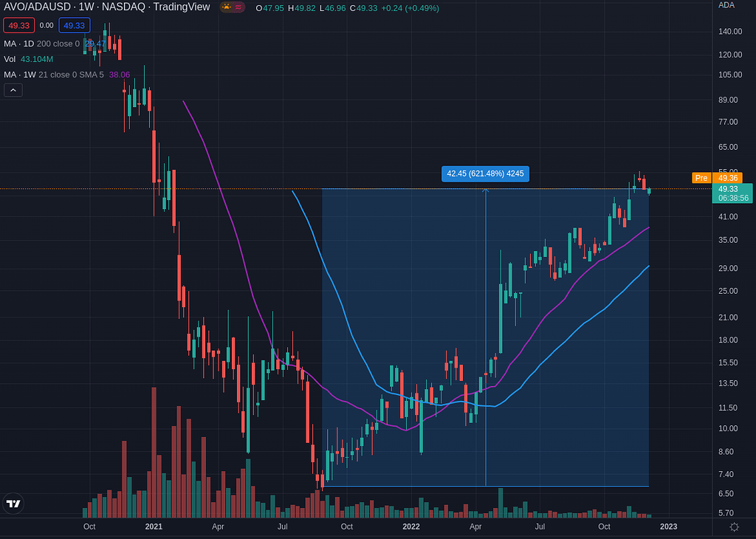This screenshot has width=756, height=539.
Task: Click the pink approximate-sign data icon
Action: [x=239, y=7]
